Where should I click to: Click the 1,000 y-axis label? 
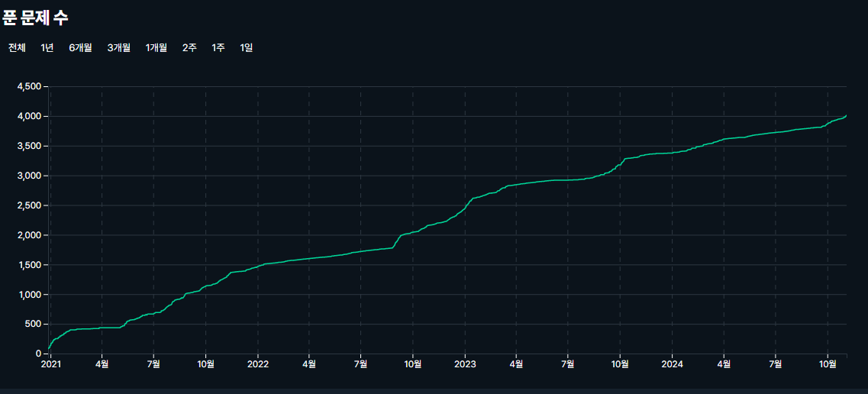(x=29, y=295)
